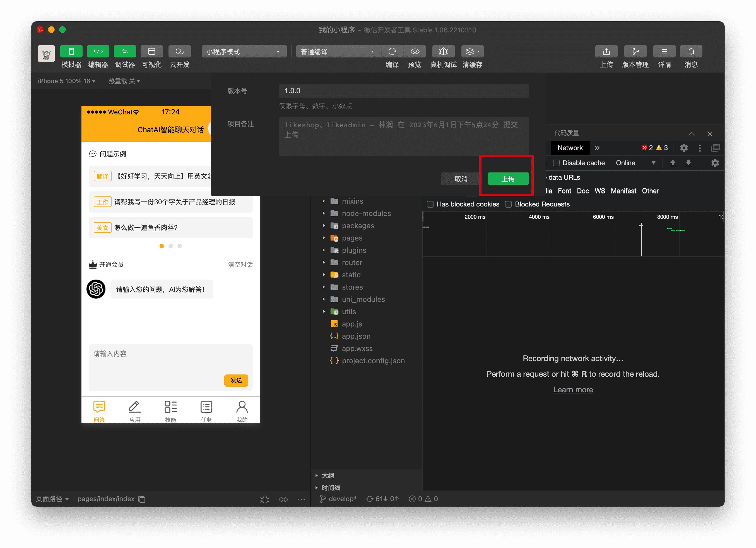Viewport: 756px width, 548px height.
Task: Click 清空对话 clear conversation link
Action: [x=240, y=265]
